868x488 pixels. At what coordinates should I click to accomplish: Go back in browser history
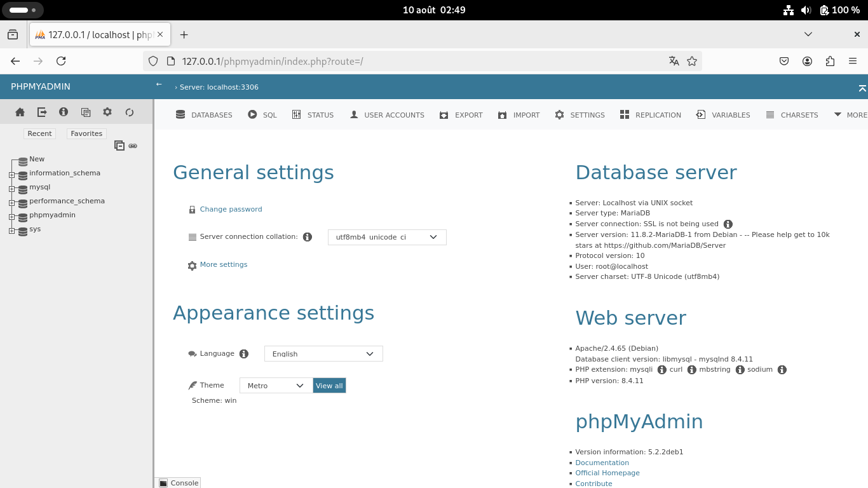[15, 61]
